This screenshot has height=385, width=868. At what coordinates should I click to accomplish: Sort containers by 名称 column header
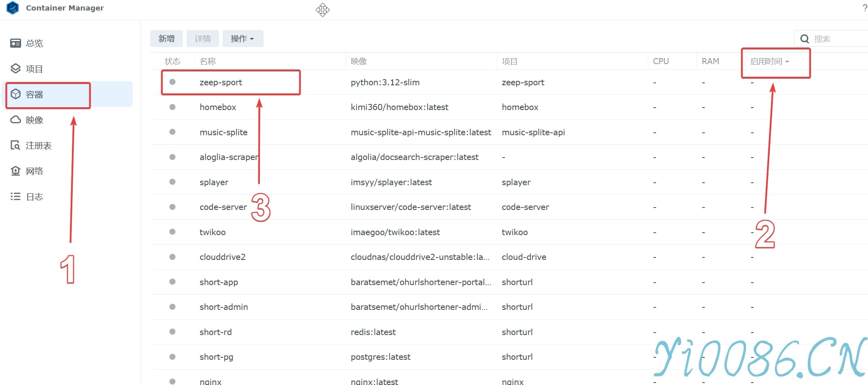point(208,61)
